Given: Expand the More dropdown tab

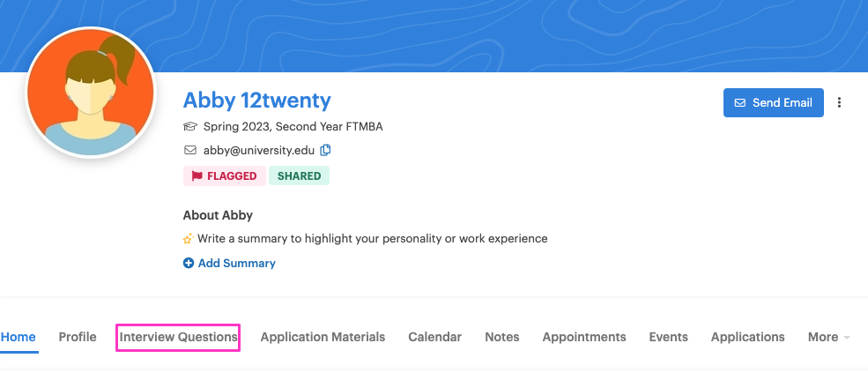Looking at the screenshot, I should tap(828, 337).
